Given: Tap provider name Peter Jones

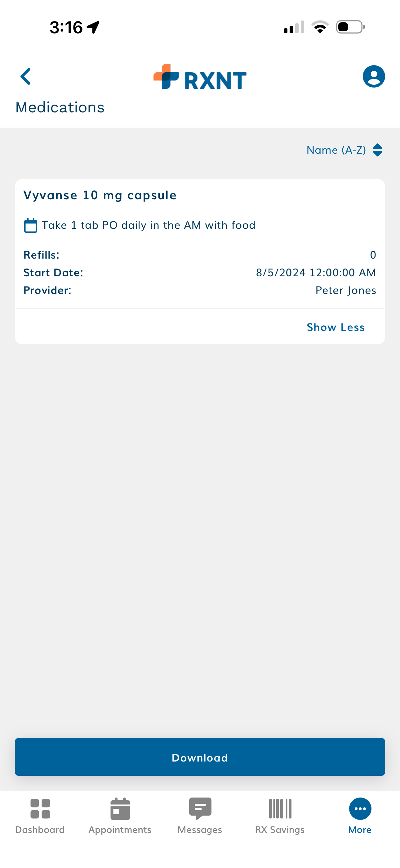Looking at the screenshot, I should (x=345, y=290).
